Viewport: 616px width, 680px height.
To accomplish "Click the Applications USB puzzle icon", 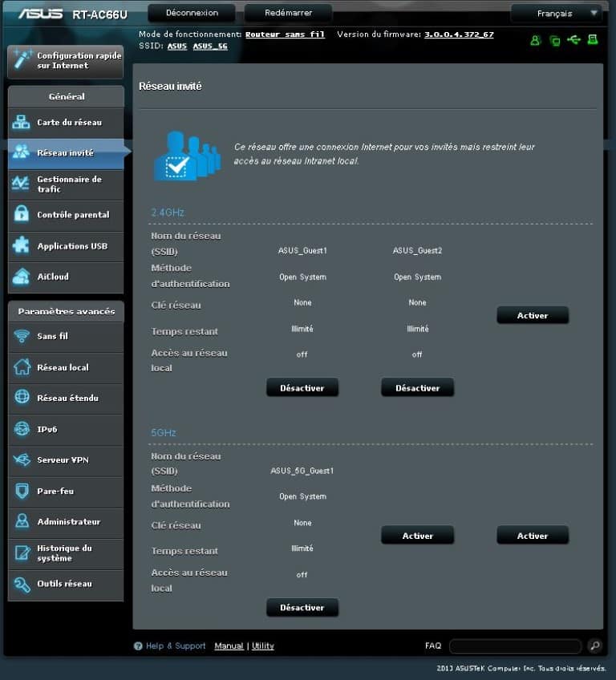I will [21, 245].
